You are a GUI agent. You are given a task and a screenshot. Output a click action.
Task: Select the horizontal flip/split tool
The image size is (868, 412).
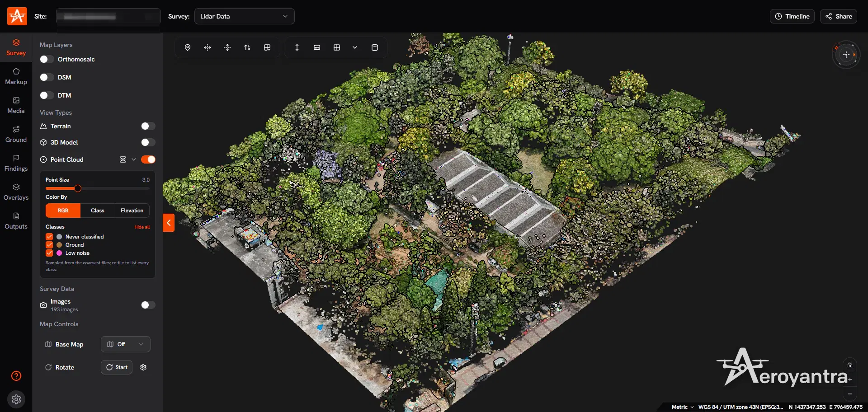pos(208,47)
